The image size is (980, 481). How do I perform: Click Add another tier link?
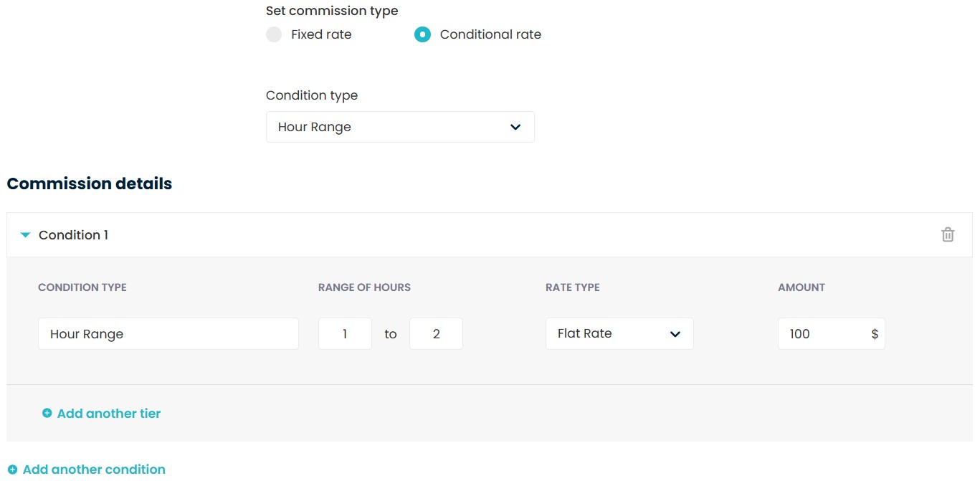pos(109,413)
